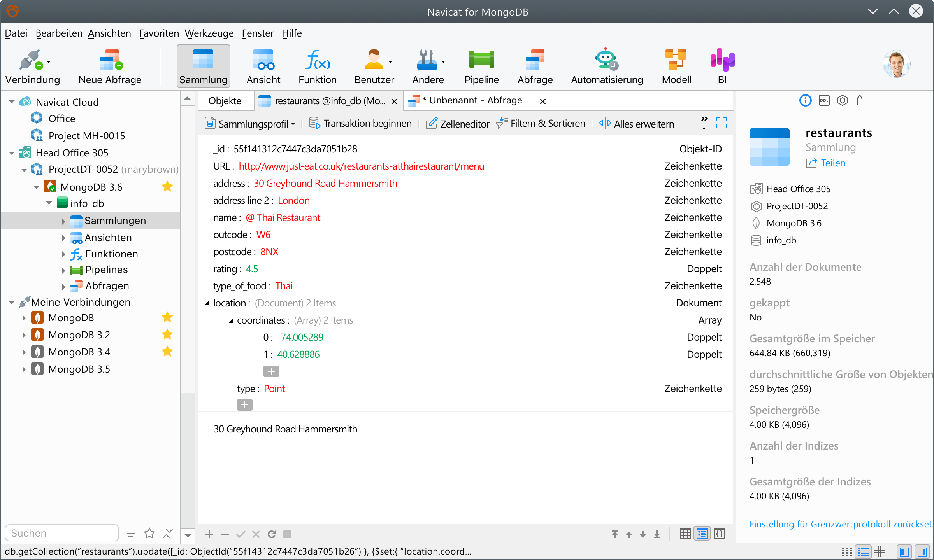The width and height of the screenshot is (934, 560).
Task: Switch object list to detail view
Action: [x=880, y=552]
